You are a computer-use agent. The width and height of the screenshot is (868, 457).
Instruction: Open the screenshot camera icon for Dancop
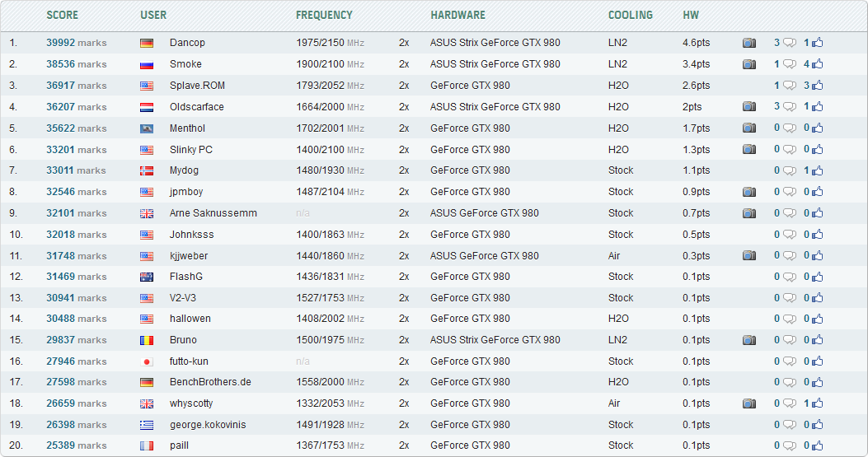(748, 43)
